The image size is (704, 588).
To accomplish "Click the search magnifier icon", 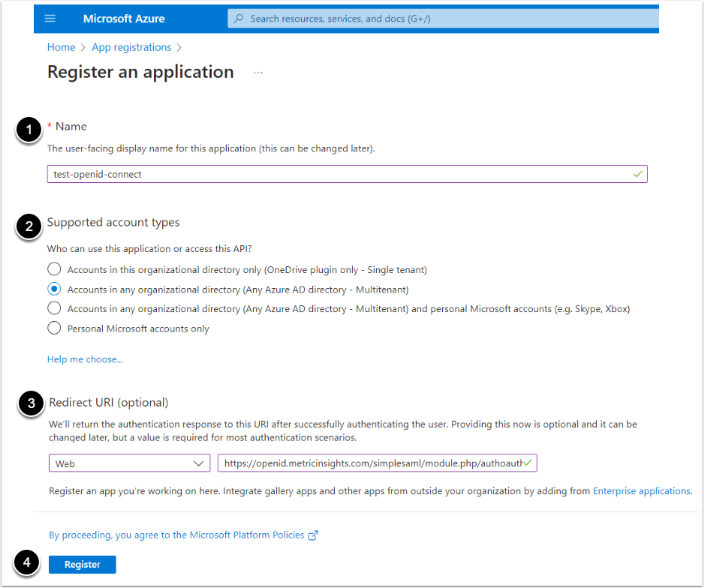I will tap(239, 19).
